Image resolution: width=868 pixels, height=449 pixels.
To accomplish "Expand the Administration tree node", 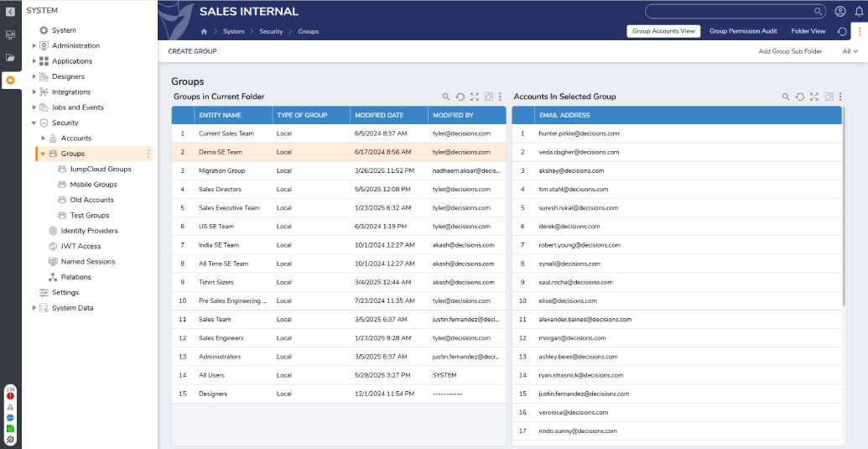I will point(34,46).
